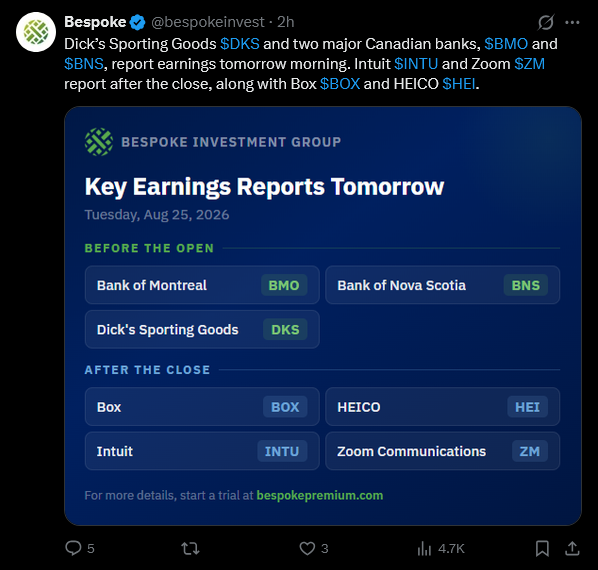Open the @bespokeinvest handle

(208, 22)
